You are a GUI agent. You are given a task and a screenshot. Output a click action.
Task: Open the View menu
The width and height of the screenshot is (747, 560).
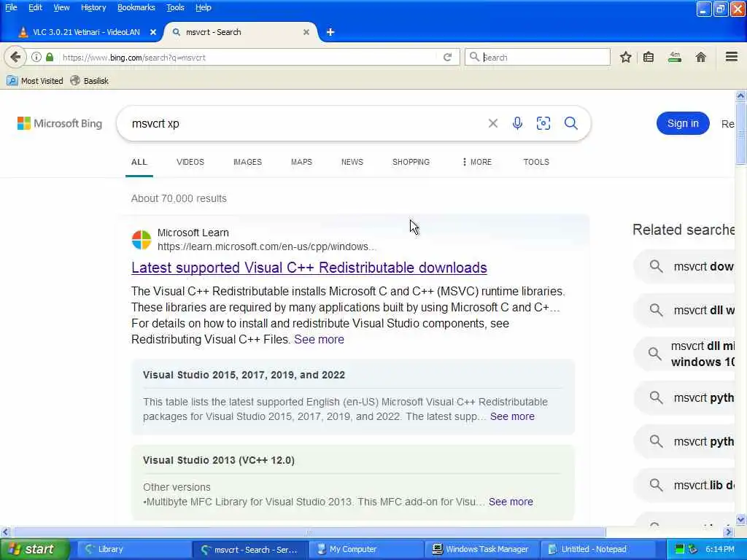pyautogui.click(x=61, y=7)
